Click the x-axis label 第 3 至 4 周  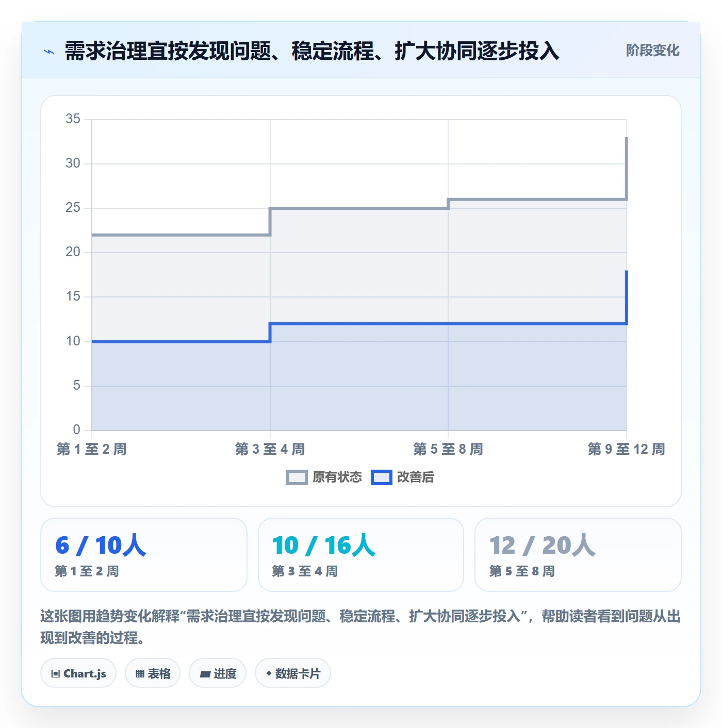[270, 450]
